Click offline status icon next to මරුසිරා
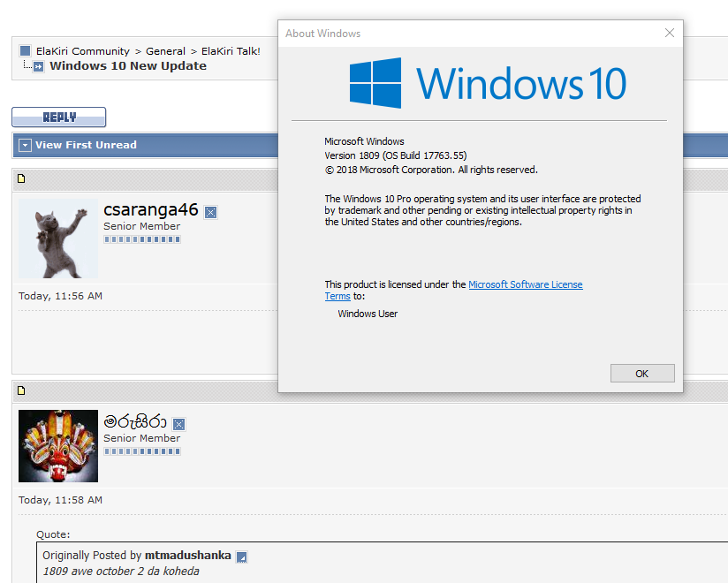The image size is (728, 583). point(178,424)
